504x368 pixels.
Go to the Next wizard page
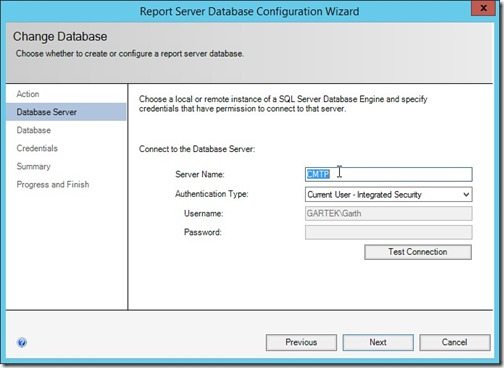pyautogui.click(x=378, y=342)
